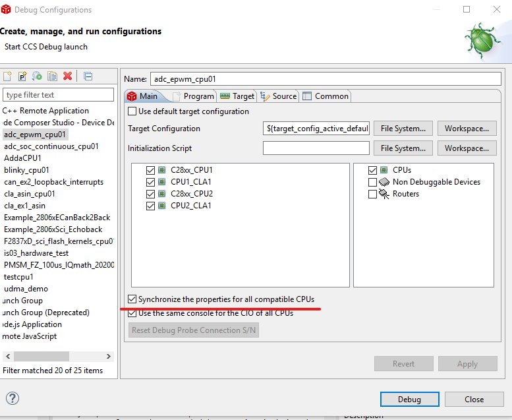Viewport: 512px width, 420px height.
Task: Uncheck the C28xx_CPU1 checkbox
Action: [150, 170]
